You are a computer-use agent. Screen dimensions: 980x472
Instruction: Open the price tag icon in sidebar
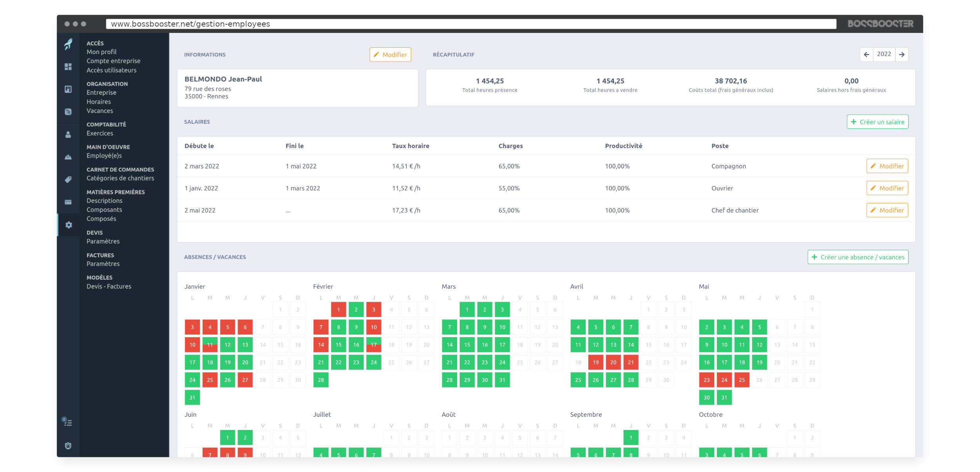(x=68, y=179)
